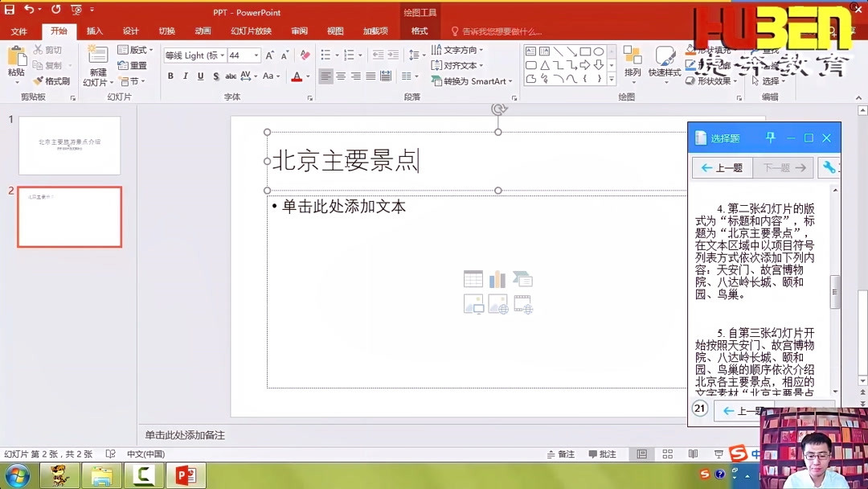The image size is (868, 489).
Task: Open the Drawing Tools 格式 tab
Action: pos(420,30)
